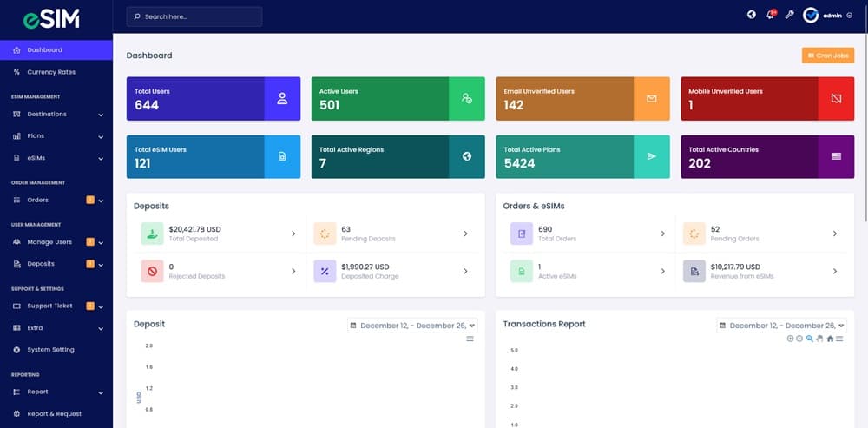The width and height of the screenshot is (868, 428).
Task: Select the magnifier selection zoom on Transactions chart
Action: pos(810,339)
